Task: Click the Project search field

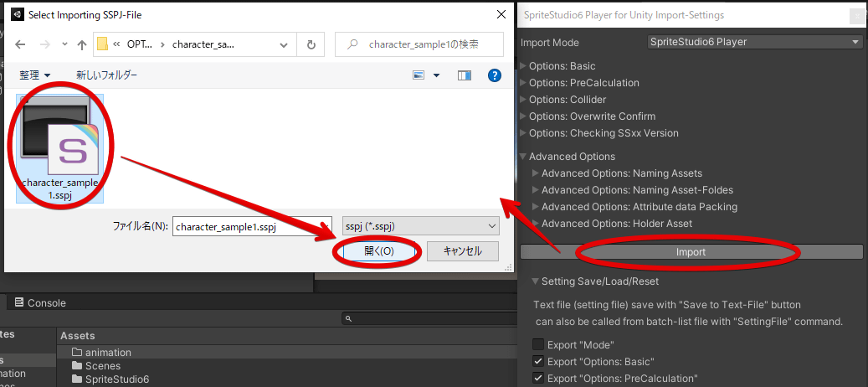Action: (x=428, y=318)
